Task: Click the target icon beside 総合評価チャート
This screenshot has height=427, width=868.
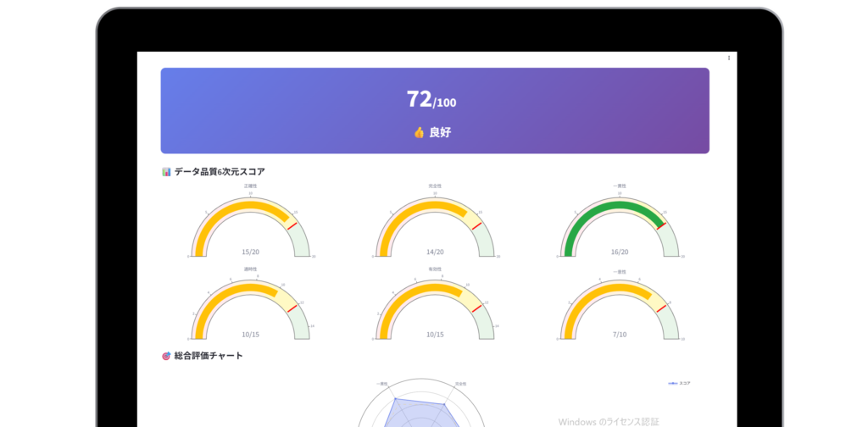Action: tap(166, 356)
